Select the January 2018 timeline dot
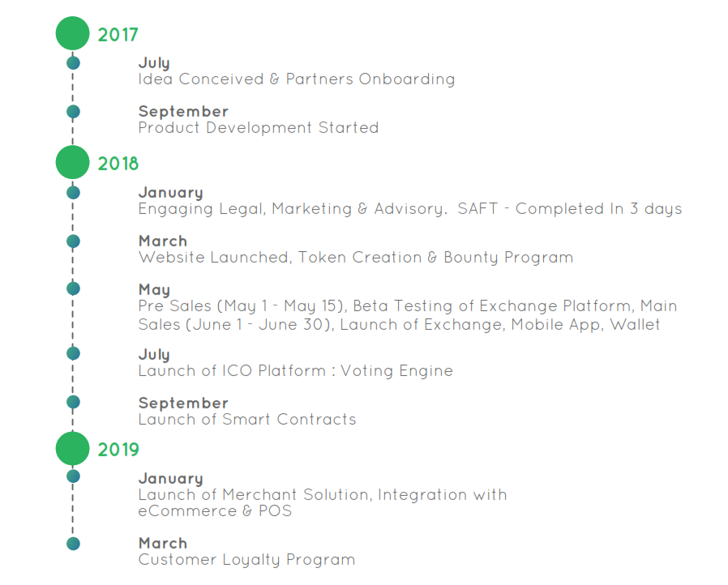 (73, 192)
